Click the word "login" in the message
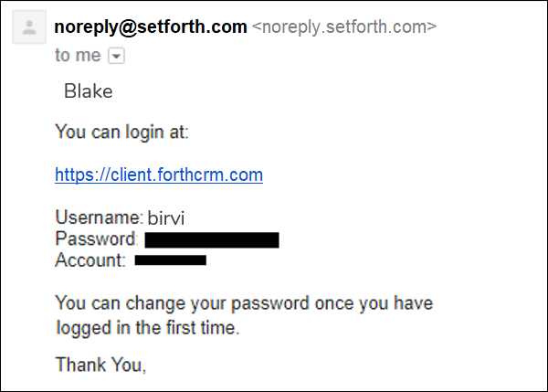Image resolution: width=548 pixels, height=392 pixels. coord(144,133)
